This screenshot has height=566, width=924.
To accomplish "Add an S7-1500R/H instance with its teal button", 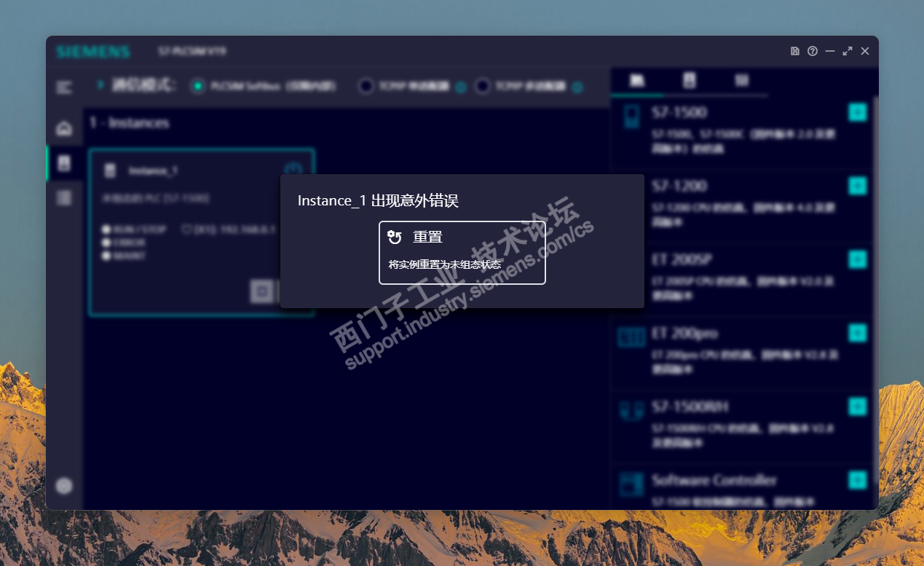I will click(858, 406).
